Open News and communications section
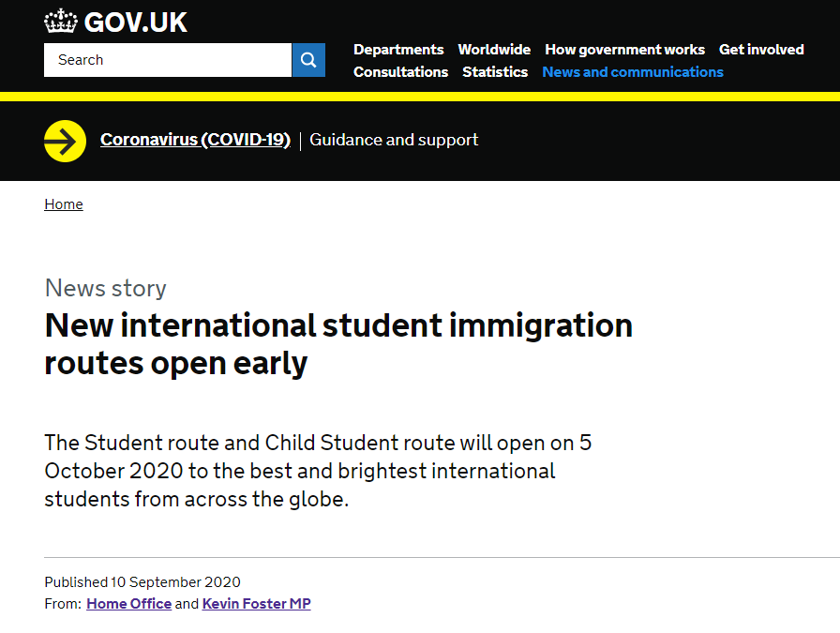Viewport: 840px width, 633px height. 633,72
